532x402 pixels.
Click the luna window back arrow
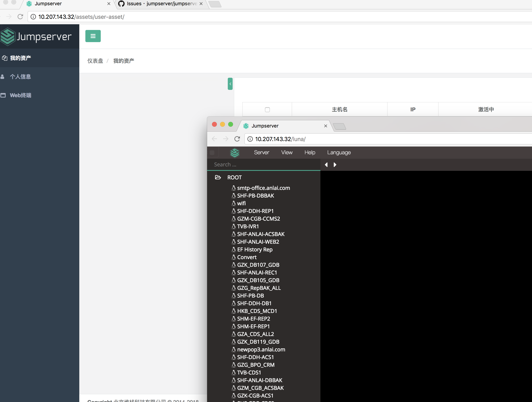tap(215, 139)
